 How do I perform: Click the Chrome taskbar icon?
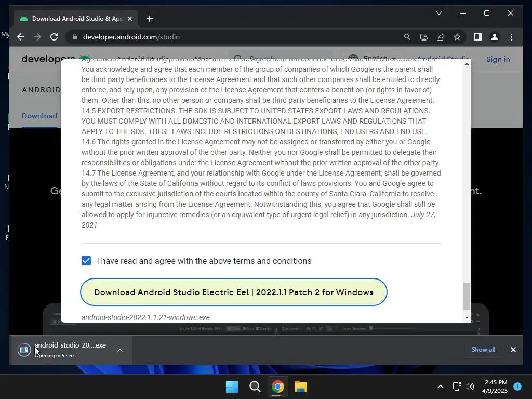tap(277, 387)
